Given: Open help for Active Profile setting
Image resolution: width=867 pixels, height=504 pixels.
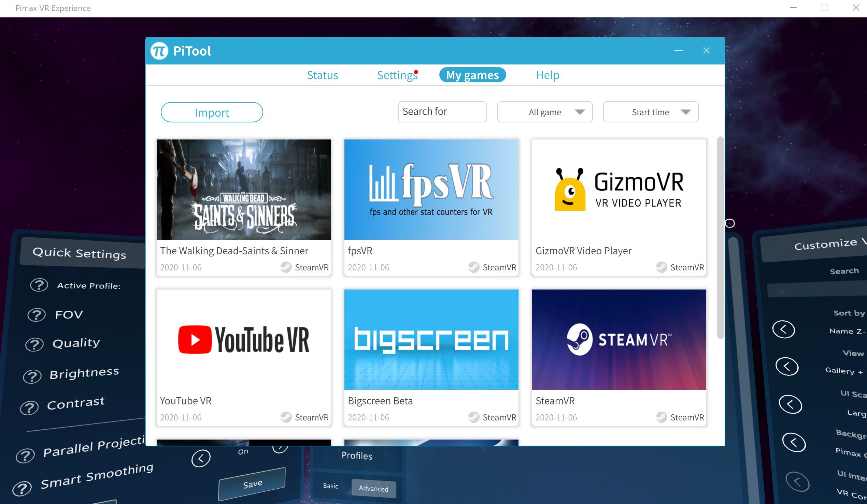Looking at the screenshot, I should click(39, 285).
